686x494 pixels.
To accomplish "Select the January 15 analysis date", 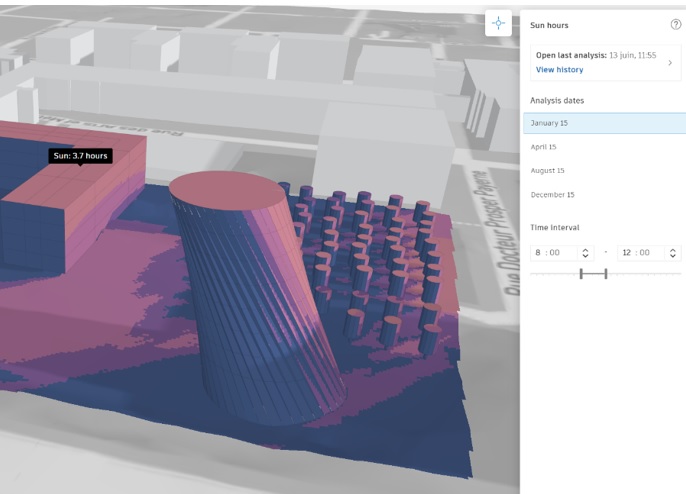I will click(x=605, y=123).
